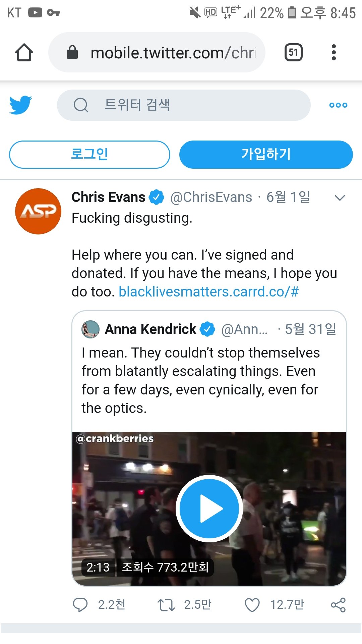
Task: Open Anna Kendrick's small profile avatar
Action: point(90,329)
